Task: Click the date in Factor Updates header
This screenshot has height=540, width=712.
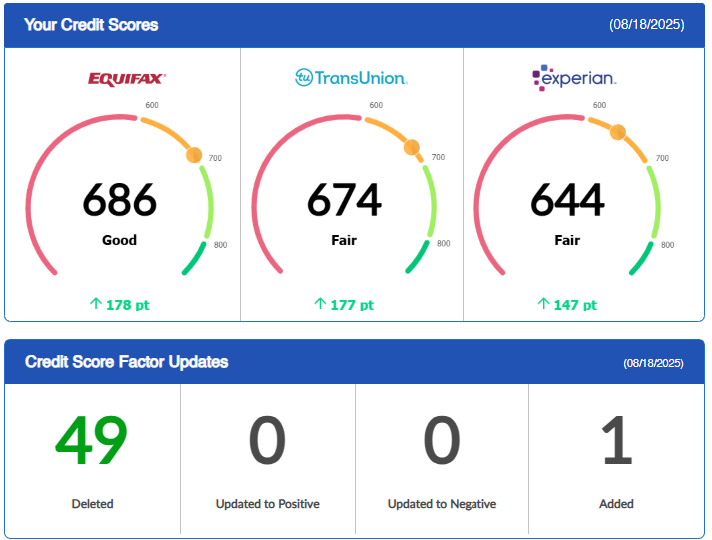Action: click(x=654, y=362)
